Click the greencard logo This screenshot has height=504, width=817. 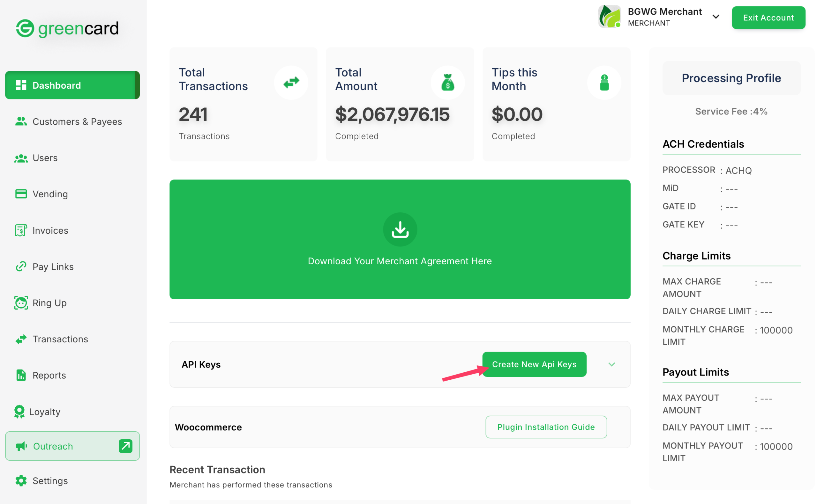point(67,28)
